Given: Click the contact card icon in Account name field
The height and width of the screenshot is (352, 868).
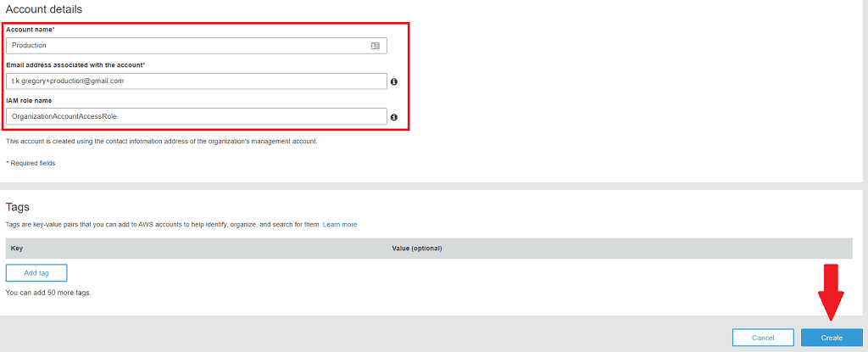Looking at the screenshot, I should pos(376,46).
